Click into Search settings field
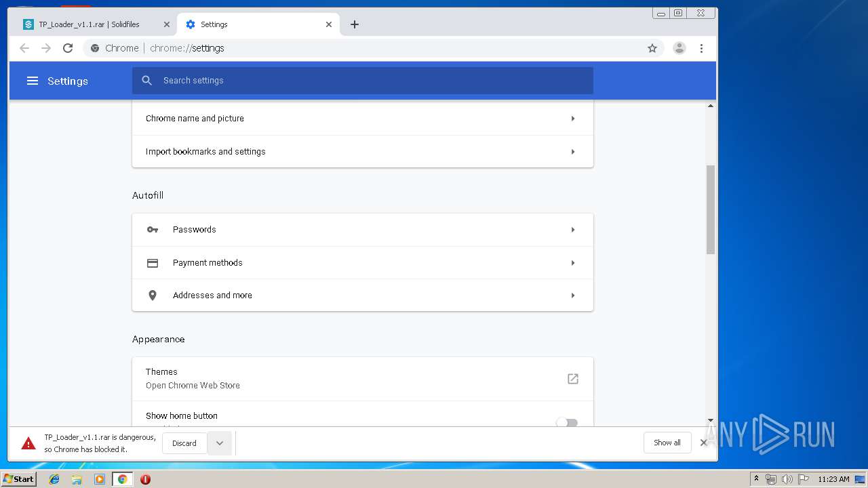This screenshot has width=868, height=488. [363, 81]
